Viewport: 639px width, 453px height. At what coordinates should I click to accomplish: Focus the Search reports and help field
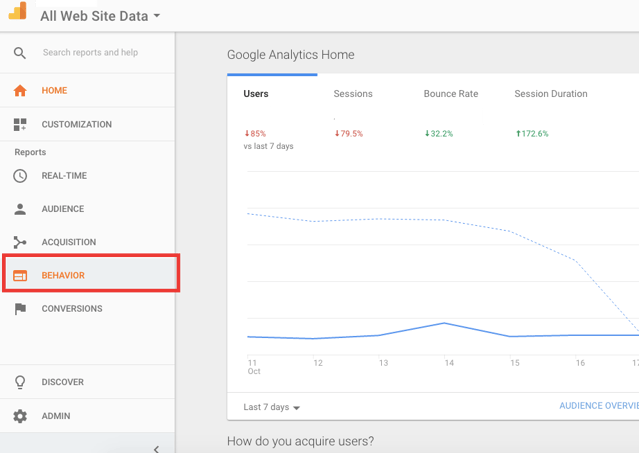point(90,53)
